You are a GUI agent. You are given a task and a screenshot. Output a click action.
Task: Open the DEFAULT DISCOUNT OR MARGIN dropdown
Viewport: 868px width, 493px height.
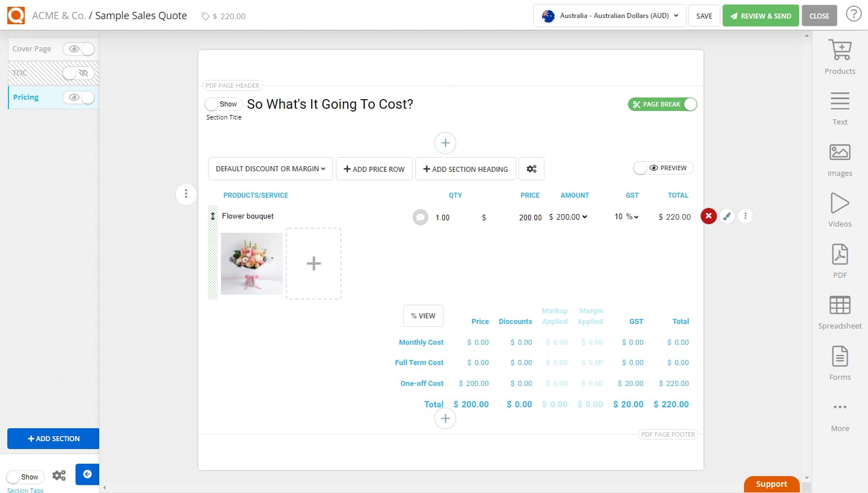pyautogui.click(x=270, y=168)
